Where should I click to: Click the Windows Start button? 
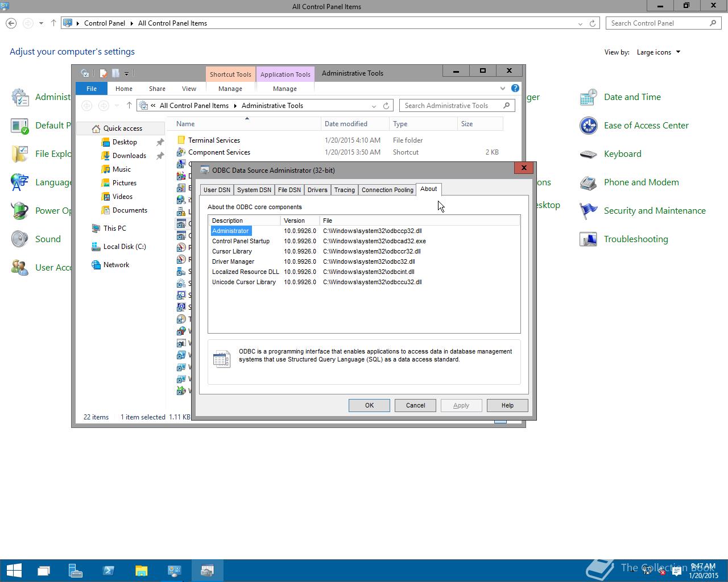pyautogui.click(x=14, y=571)
